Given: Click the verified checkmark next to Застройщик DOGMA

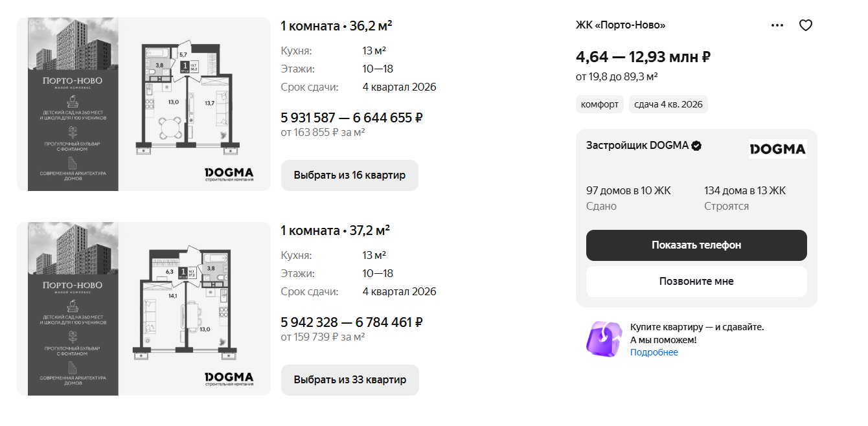Looking at the screenshot, I should (x=696, y=146).
